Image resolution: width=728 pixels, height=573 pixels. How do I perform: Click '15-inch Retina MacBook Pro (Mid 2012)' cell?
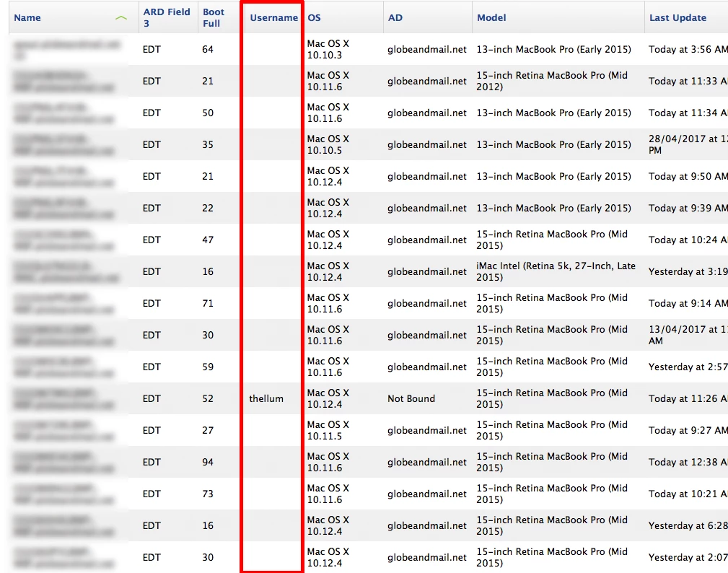pyautogui.click(x=551, y=81)
